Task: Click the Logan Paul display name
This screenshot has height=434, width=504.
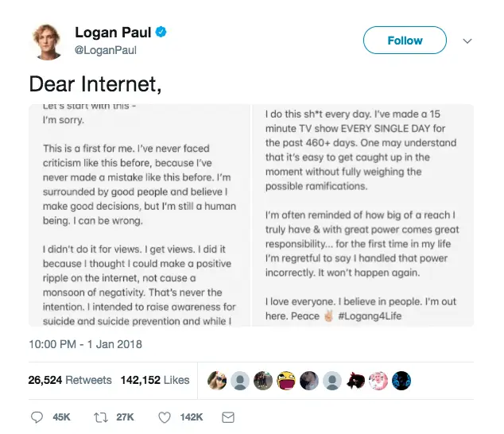Action: click(112, 33)
